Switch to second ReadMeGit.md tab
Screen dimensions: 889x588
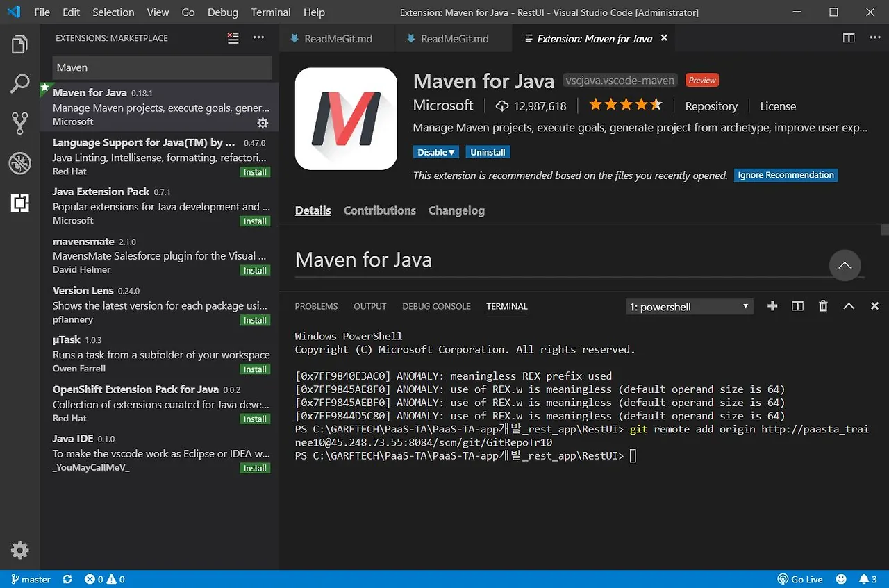[x=454, y=38]
